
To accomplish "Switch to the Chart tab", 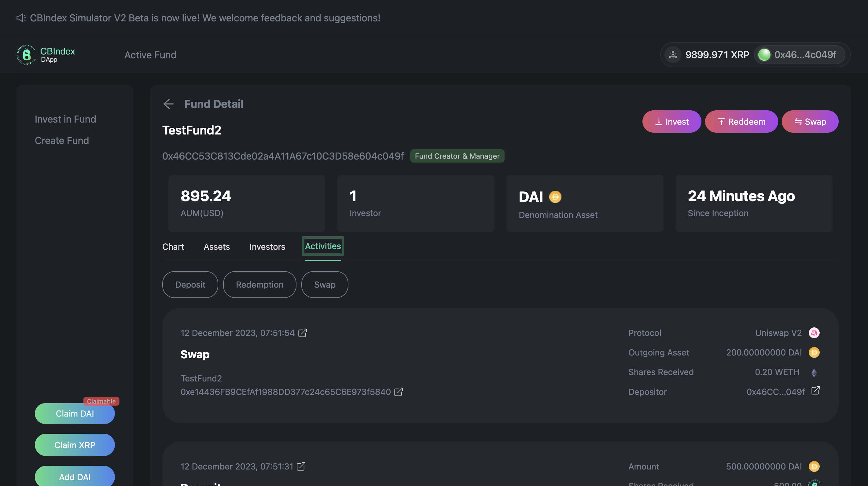I will point(173,247).
